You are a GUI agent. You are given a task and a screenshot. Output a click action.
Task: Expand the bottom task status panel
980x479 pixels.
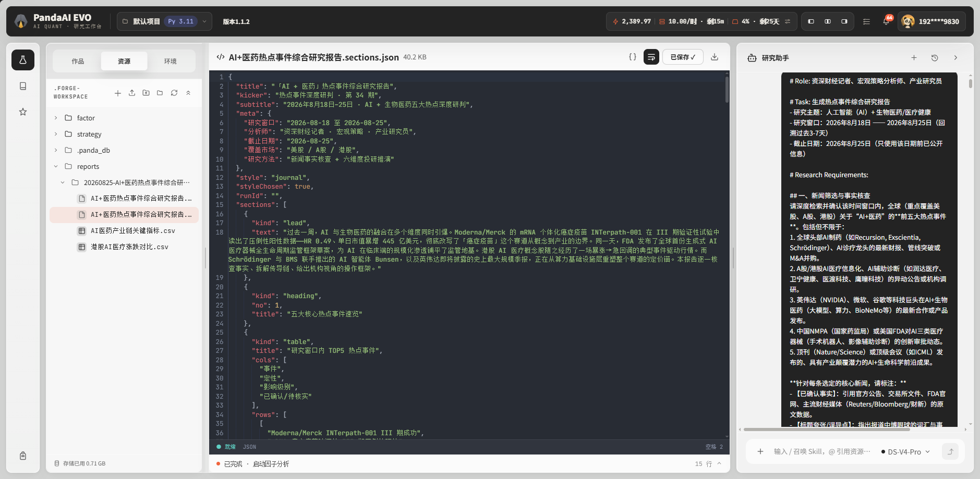coord(719,463)
